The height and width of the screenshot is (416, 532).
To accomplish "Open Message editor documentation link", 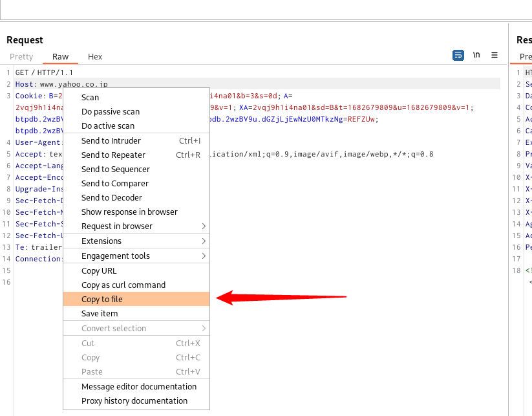I will click(139, 386).
